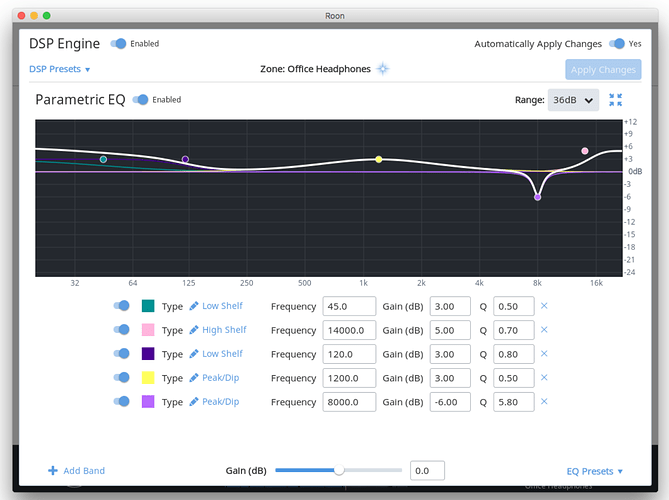Change the High Shelf filter type
Screen dimensions: 669x500
pyautogui.click(x=224, y=330)
